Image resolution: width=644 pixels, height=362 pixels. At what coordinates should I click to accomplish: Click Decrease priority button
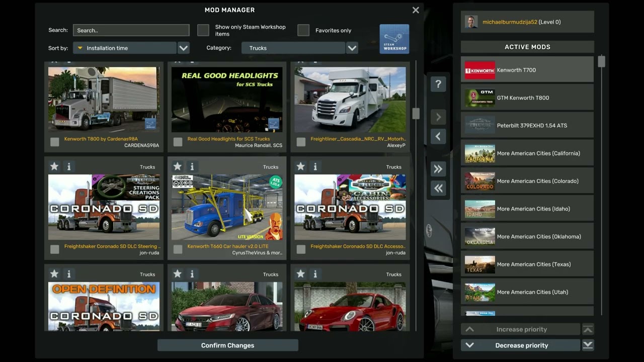click(521, 345)
